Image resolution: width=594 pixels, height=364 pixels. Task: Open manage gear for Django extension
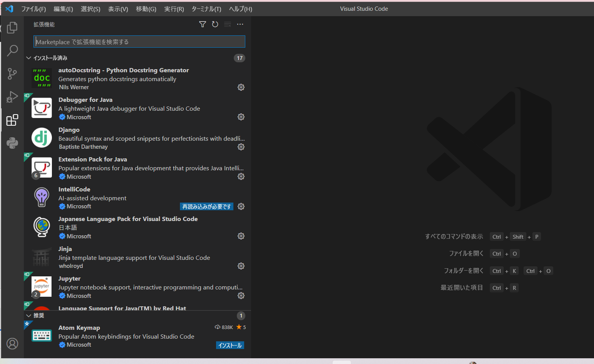tap(241, 147)
